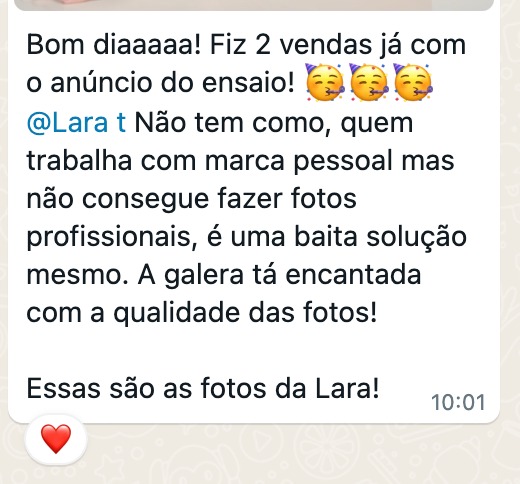The image size is (520, 484).
Task: Click the line "com a qualidade das fotos!"
Action: [202, 313]
